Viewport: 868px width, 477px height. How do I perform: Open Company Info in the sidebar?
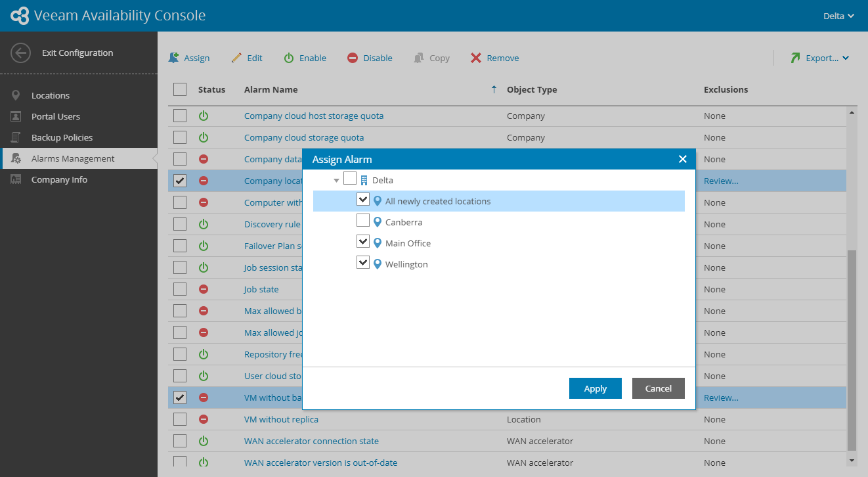(x=79, y=179)
